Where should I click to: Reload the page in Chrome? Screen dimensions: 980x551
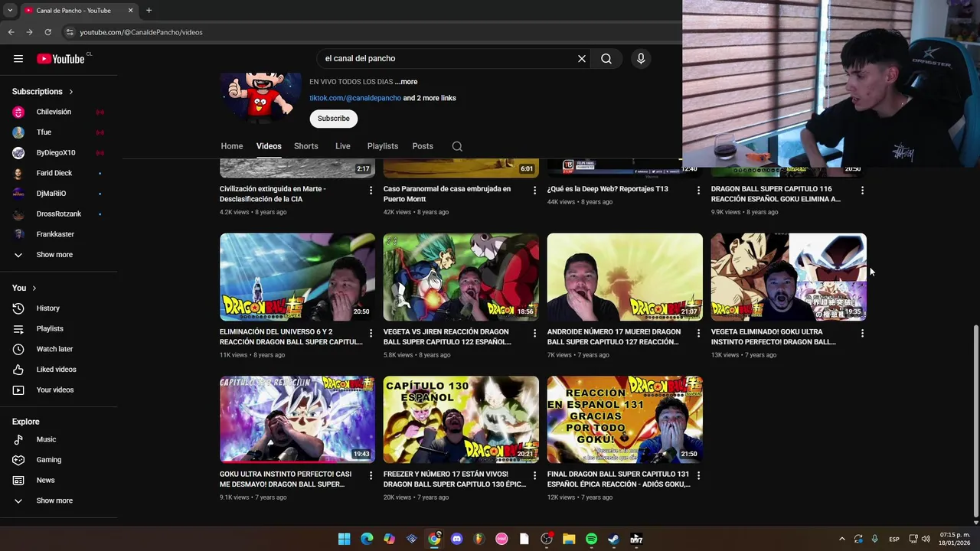(x=47, y=32)
